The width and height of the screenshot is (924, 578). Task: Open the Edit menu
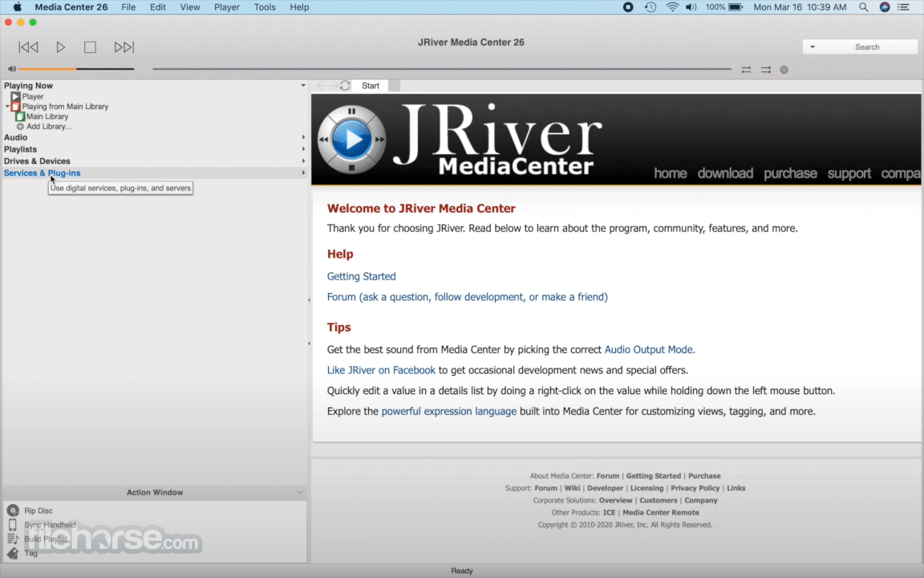pos(157,7)
